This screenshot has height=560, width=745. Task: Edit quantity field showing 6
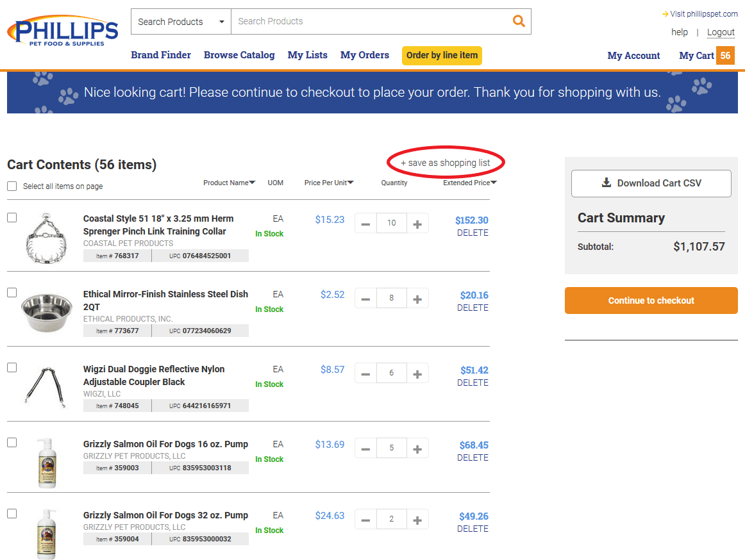pyautogui.click(x=392, y=374)
